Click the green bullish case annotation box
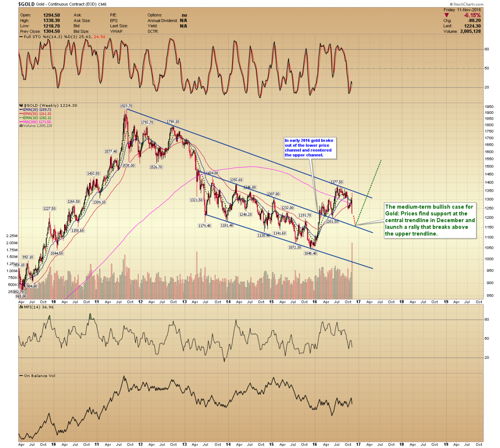The width and height of the screenshot is (500, 448). pyautogui.click(x=430, y=220)
